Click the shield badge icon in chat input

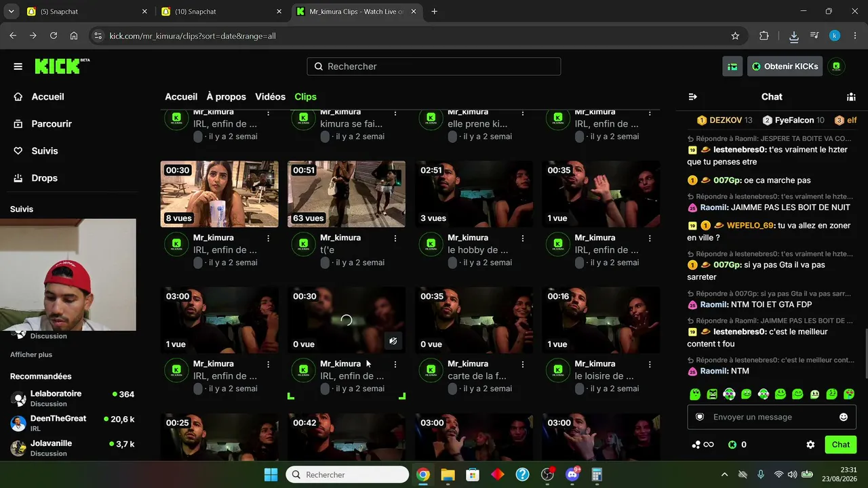(x=700, y=417)
